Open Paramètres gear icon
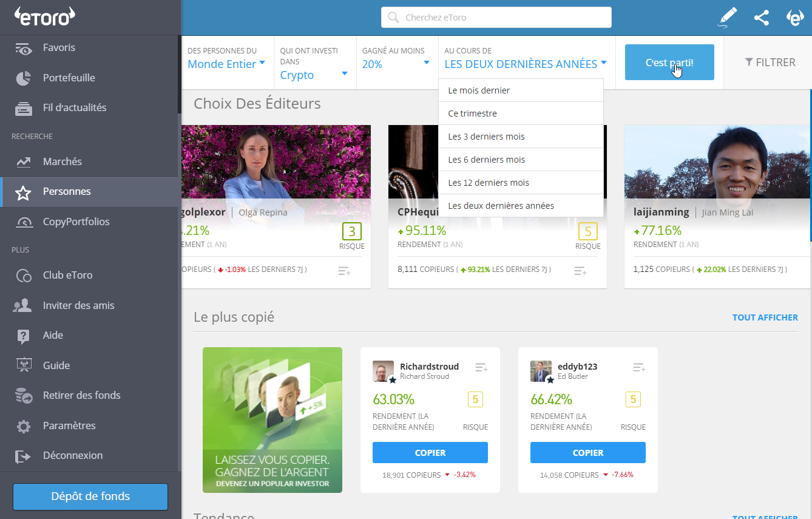 [x=23, y=426]
